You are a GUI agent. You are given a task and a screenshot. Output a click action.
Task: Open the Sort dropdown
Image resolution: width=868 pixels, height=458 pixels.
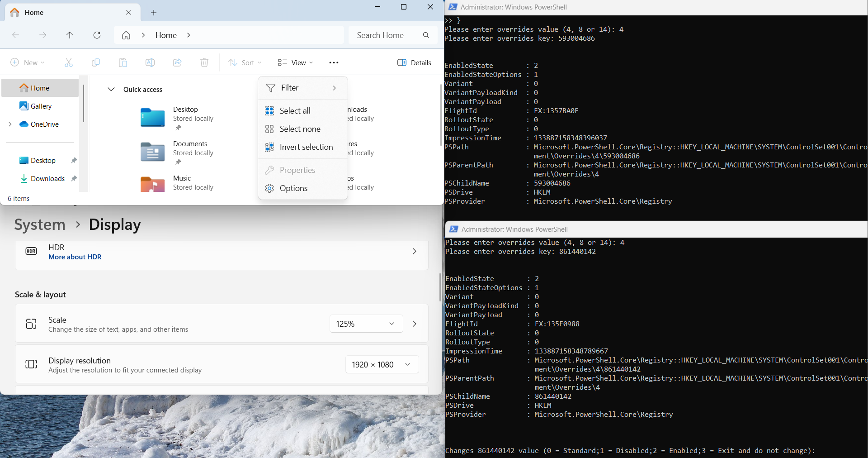pos(245,62)
